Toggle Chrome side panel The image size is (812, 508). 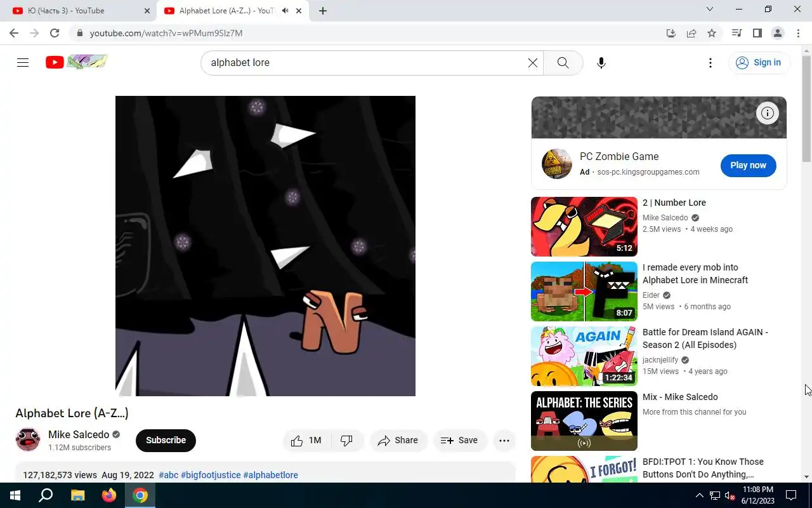pyautogui.click(x=757, y=33)
